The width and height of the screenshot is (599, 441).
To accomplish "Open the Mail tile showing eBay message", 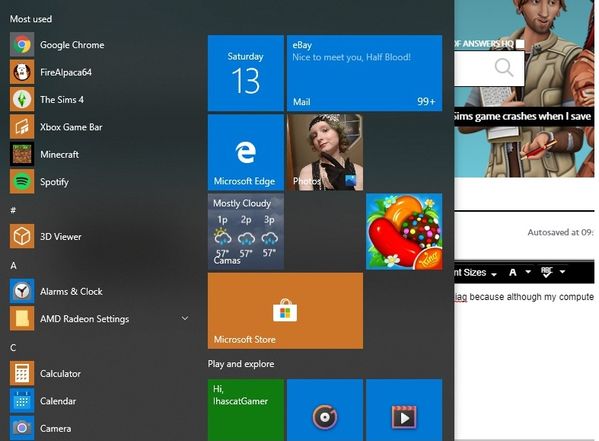I will 364,73.
